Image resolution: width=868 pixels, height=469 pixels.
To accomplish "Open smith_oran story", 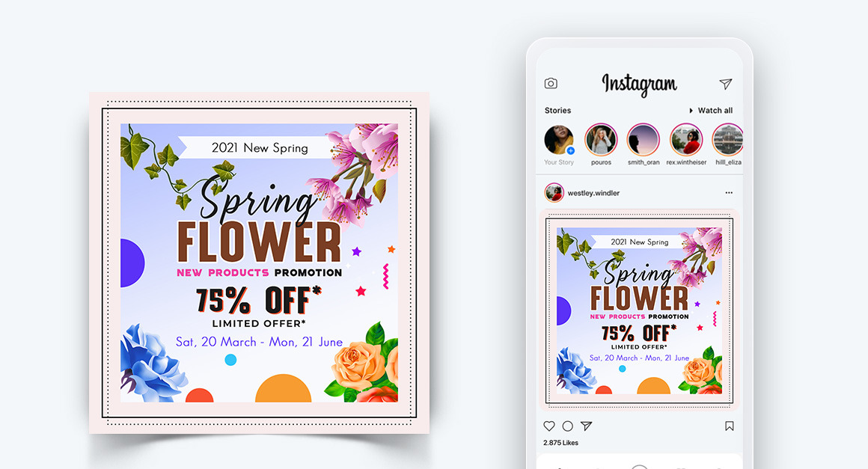I will click(644, 139).
